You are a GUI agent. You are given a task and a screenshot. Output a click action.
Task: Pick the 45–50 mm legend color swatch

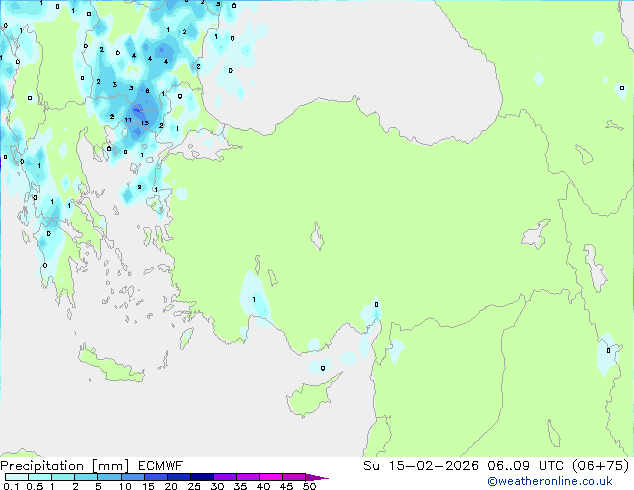(x=294, y=477)
